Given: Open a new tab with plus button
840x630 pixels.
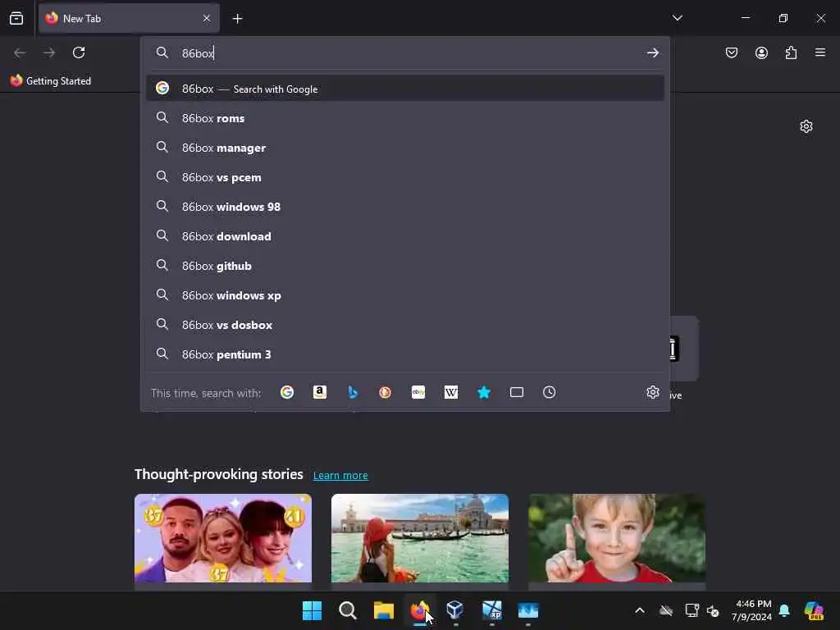Looking at the screenshot, I should pyautogui.click(x=237, y=19).
